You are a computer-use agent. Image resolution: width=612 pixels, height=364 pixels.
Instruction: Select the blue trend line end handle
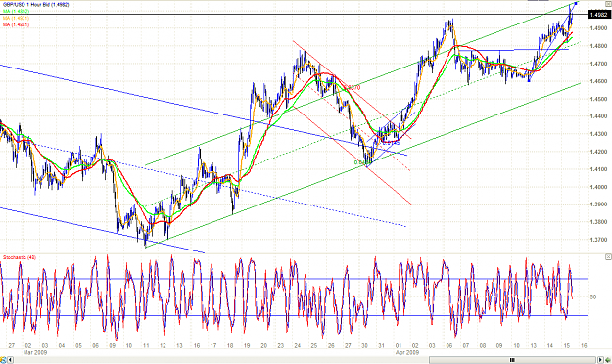point(576,4)
